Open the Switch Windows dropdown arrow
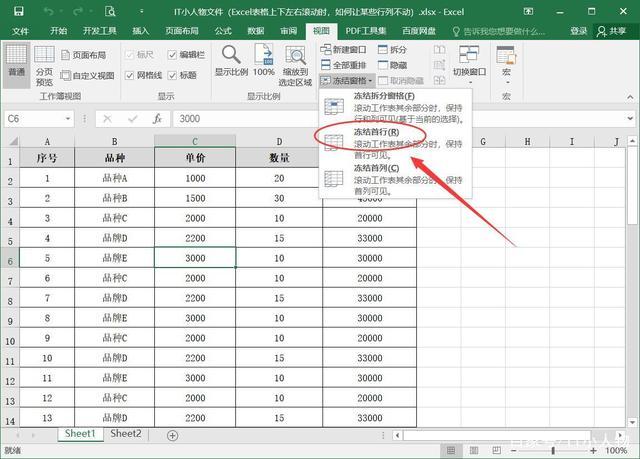Image resolution: width=640 pixels, height=459 pixels. 470,82
